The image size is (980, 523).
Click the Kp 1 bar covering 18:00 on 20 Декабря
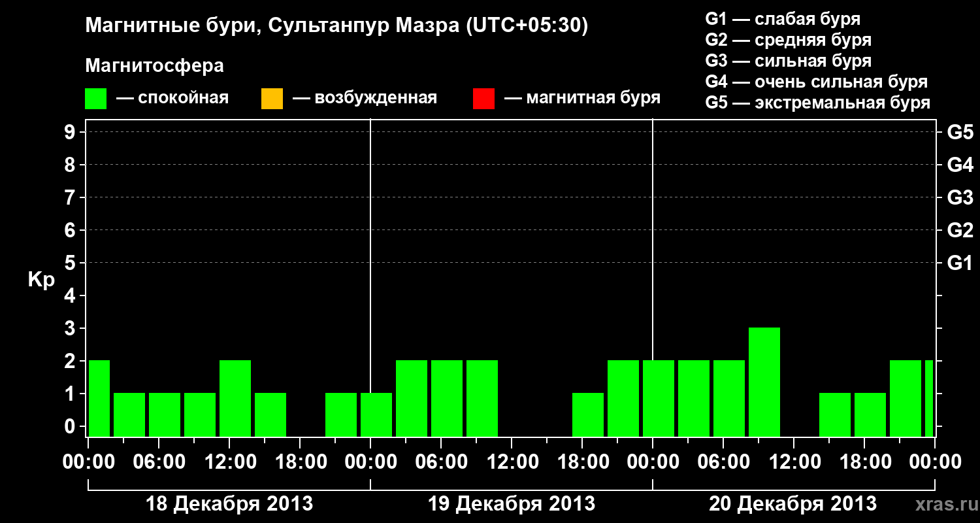[x=870, y=414]
